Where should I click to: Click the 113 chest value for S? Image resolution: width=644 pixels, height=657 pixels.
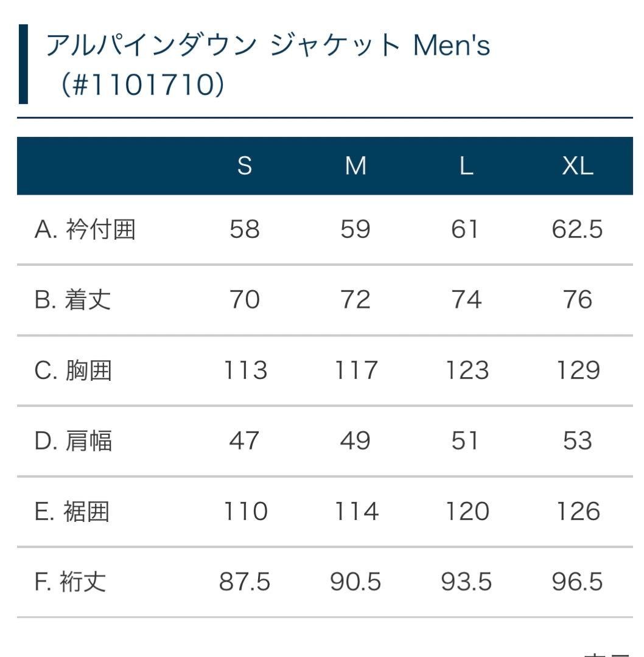coord(245,370)
